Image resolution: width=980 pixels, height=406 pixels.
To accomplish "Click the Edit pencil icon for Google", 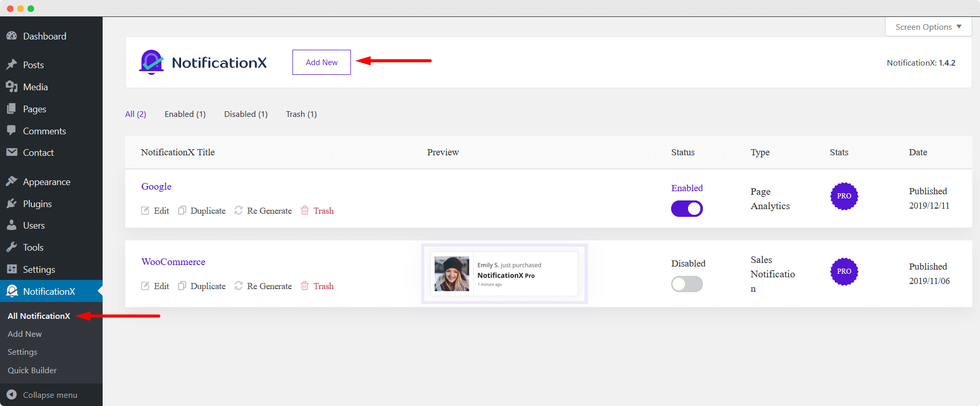I will (x=145, y=211).
